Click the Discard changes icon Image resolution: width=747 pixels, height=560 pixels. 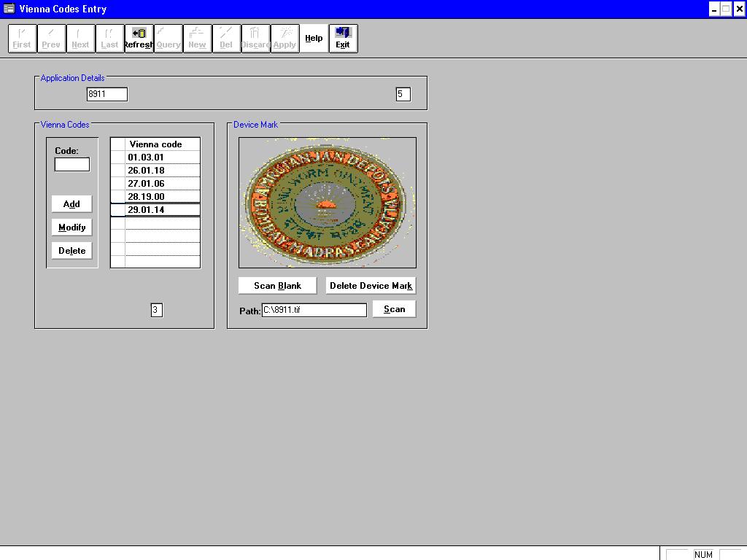coord(255,38)
